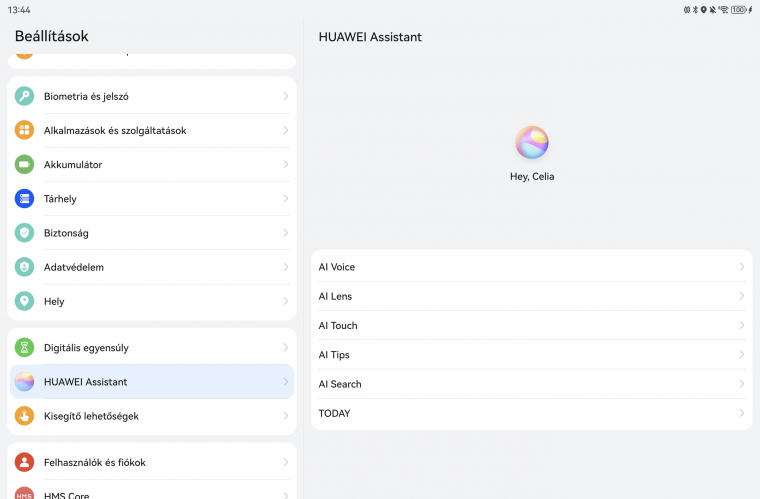This screenshot has height=499, width=760.
Task: Open AI Search settings
Action: (530, 384)
